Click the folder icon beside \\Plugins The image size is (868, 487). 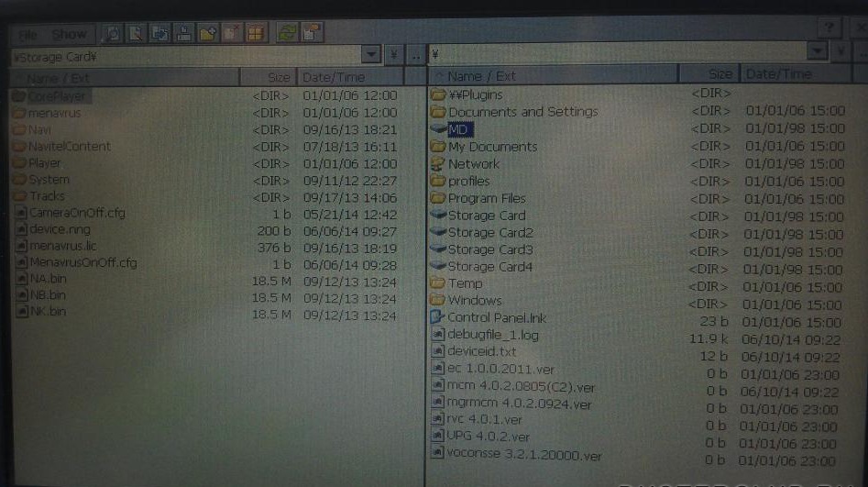pyautogui.click(x=438, y=94)
